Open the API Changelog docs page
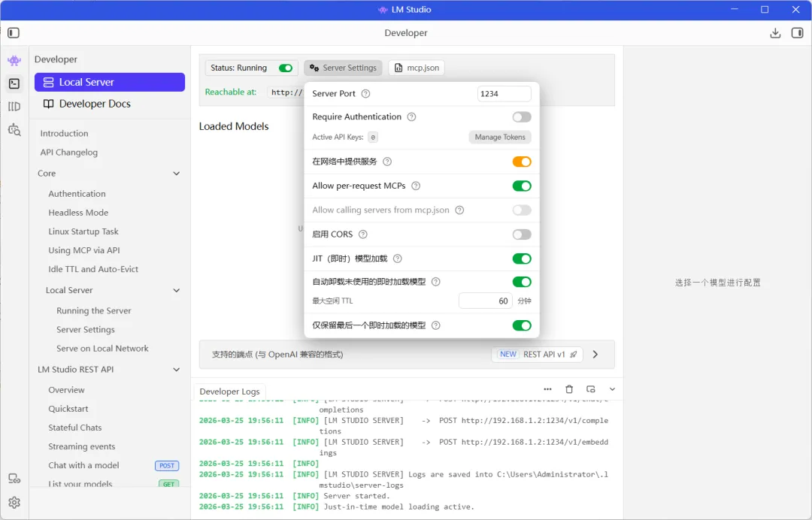Viewport: 812px width, 520px height. point(69,153)
